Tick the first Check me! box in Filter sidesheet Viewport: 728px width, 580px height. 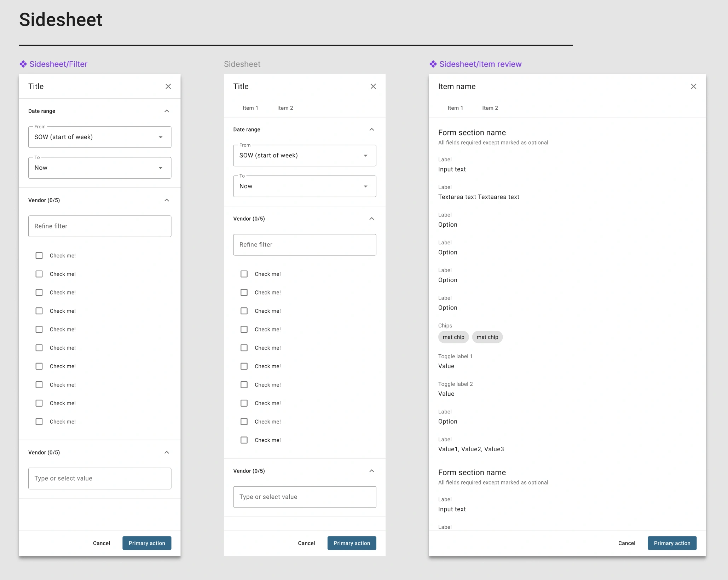click(39, 255)
